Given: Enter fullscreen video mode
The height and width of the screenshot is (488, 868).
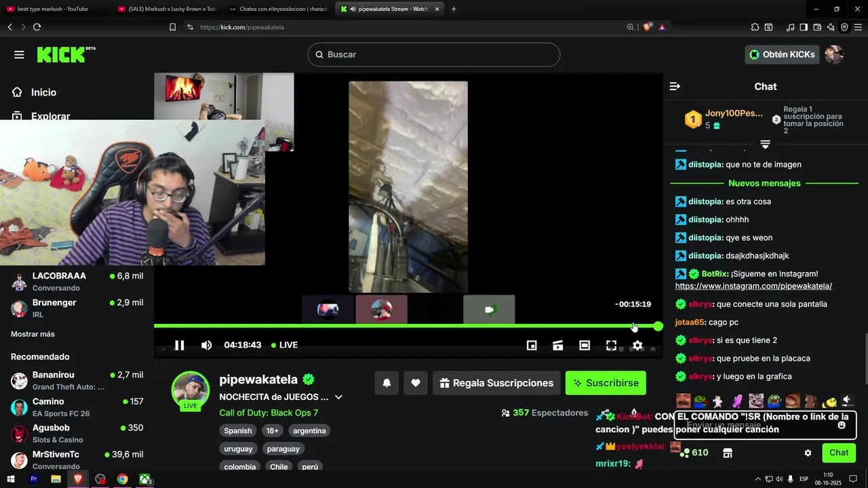Looking at the screenshot, I should (611, 346).
